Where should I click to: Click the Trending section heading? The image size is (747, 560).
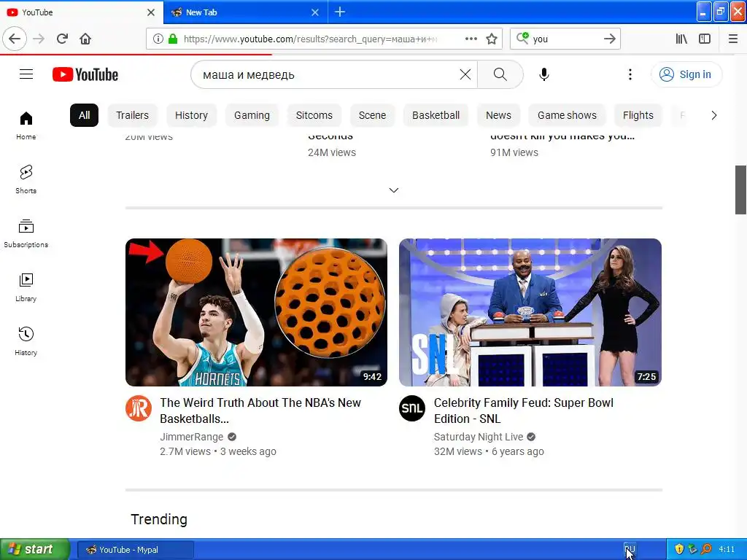159,519
